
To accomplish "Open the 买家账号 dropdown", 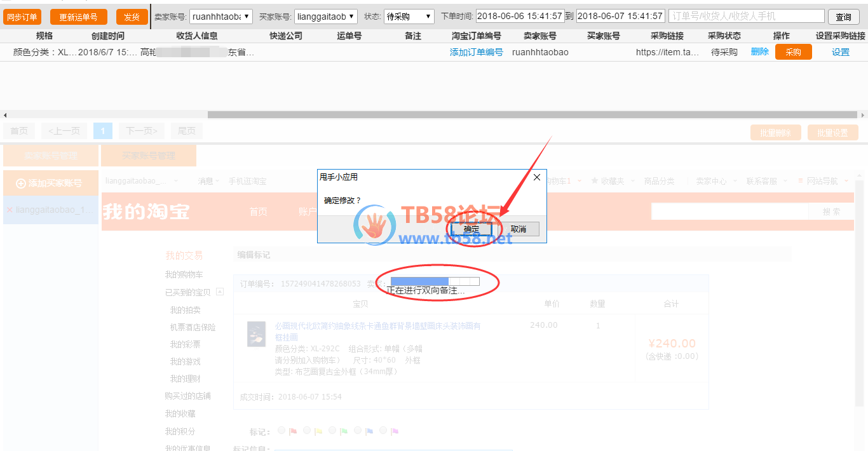I will [x=325, y=17].
